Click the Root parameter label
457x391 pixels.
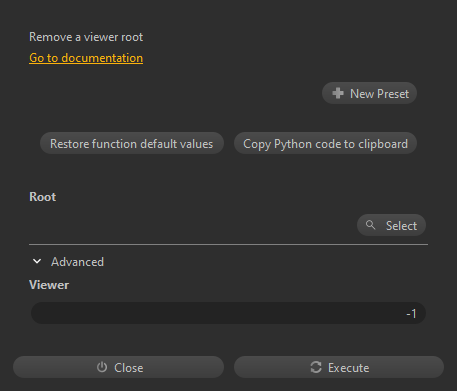click(x=43, y=197)
